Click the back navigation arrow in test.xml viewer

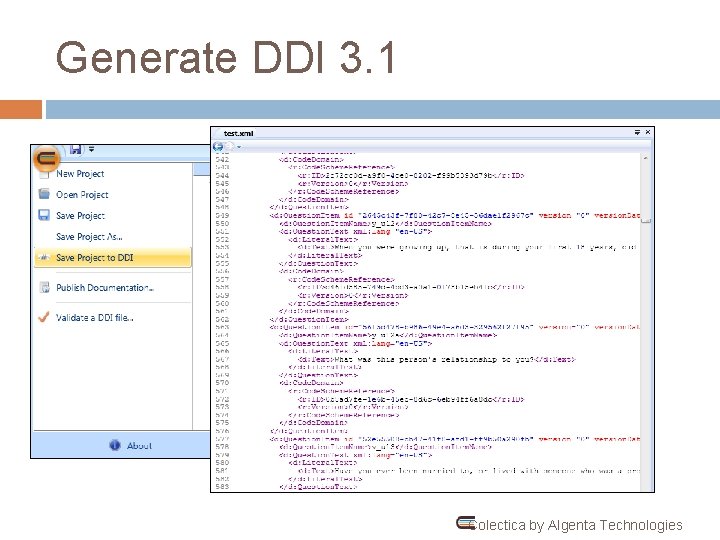tap(218, 146)
